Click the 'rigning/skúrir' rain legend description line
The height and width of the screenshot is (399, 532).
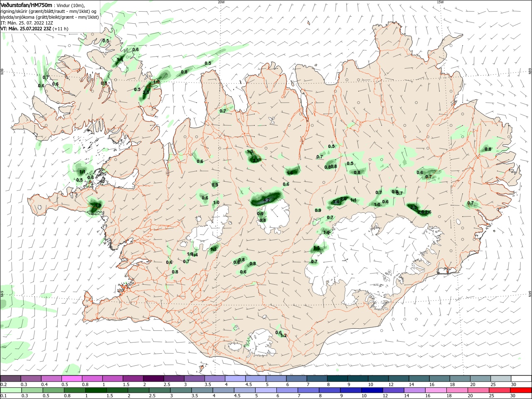(x=49, y=11)
